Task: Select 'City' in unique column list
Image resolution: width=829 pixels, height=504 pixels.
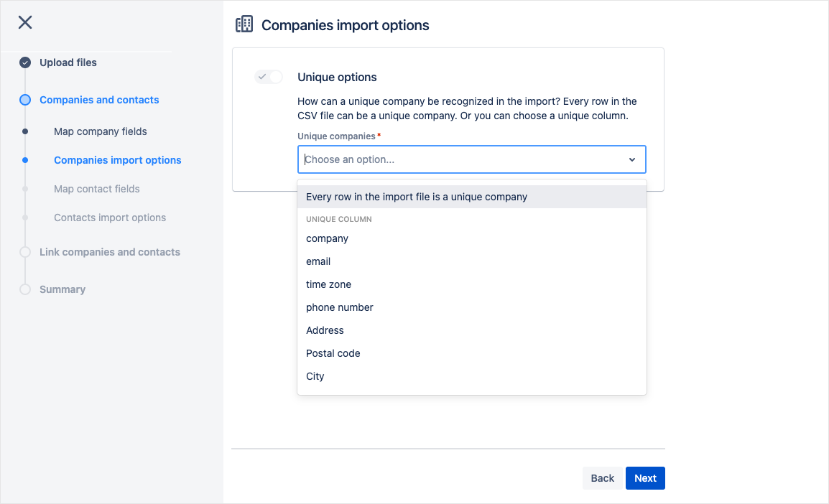Action: [315, 376]
